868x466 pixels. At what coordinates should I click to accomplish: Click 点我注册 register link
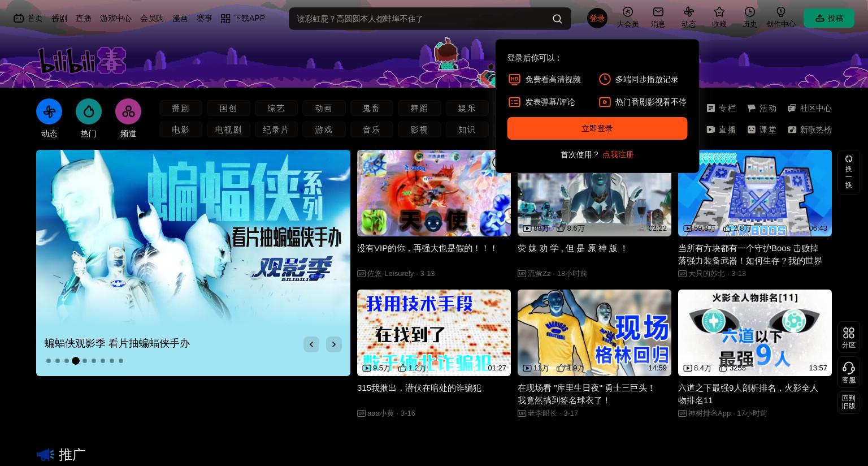click(x=618, y=154)
